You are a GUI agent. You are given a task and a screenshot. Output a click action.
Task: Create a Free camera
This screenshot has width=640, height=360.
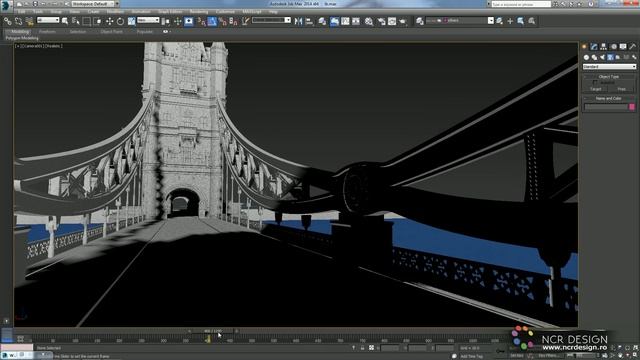point(622,89)
